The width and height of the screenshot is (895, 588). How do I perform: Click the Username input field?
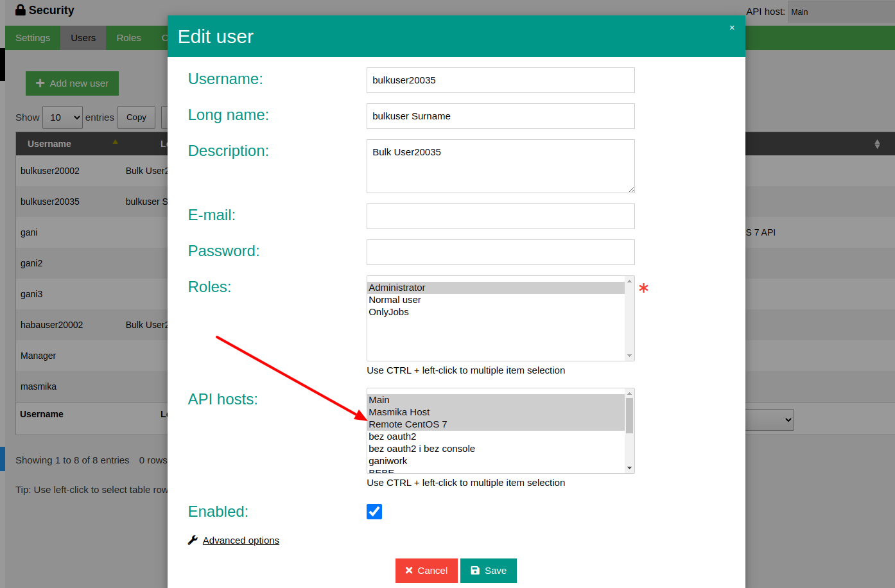501,80
